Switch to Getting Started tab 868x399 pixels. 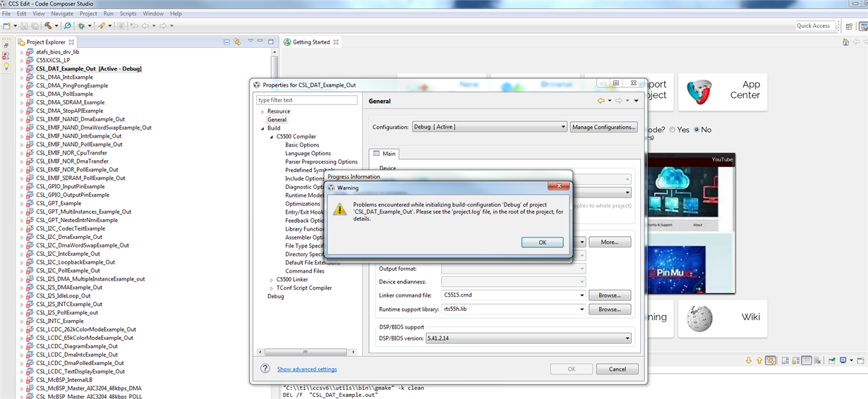[311, 42]
